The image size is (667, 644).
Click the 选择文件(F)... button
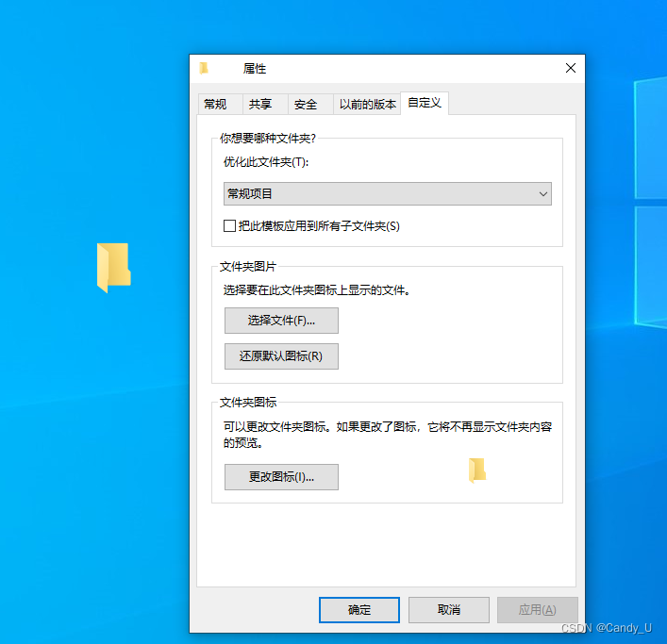[281, 321]
